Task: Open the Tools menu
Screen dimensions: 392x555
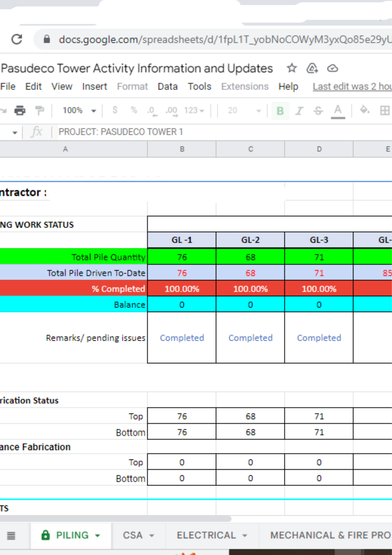Action: [199, 86]
